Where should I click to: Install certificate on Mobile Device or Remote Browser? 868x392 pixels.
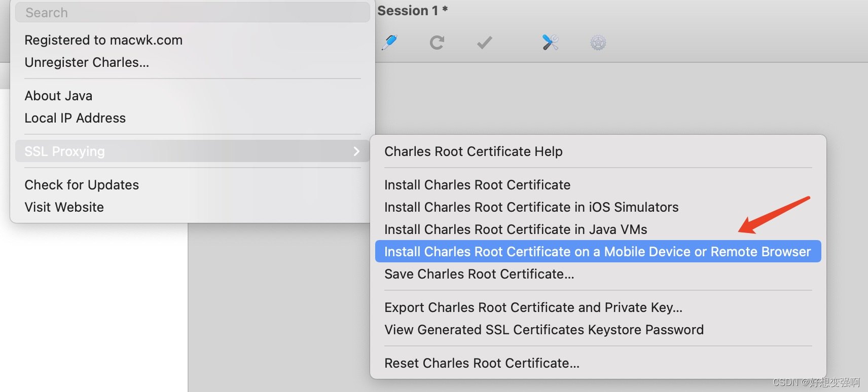click(598, 252)
